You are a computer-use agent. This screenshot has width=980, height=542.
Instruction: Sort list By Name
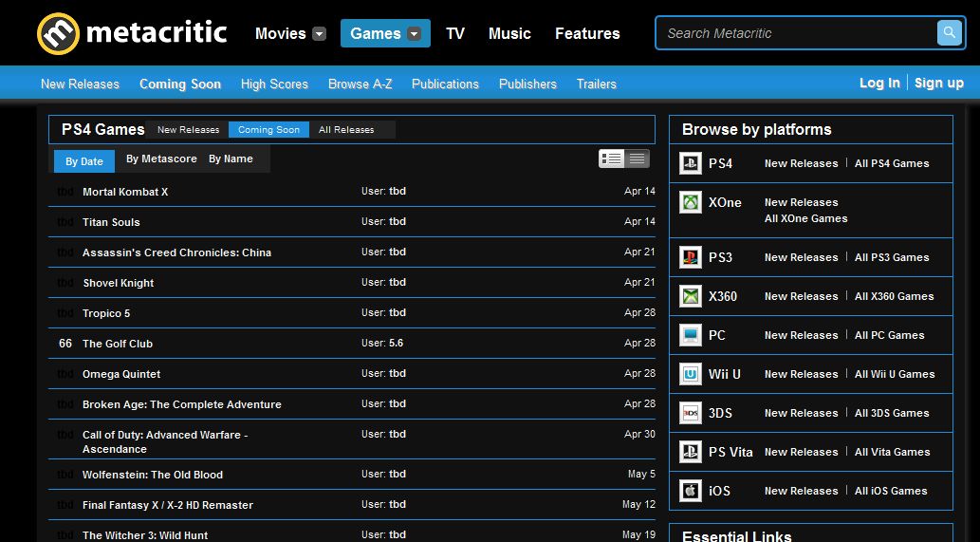[231, 159]
